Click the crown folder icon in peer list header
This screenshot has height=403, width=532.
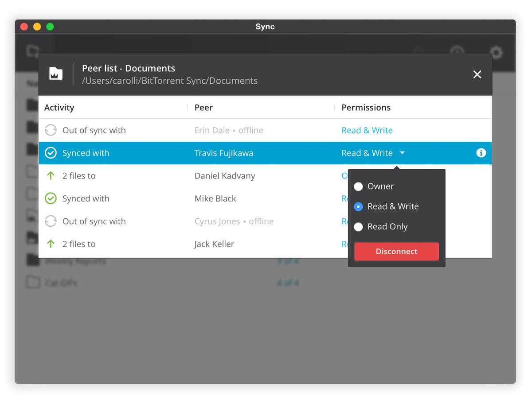coord(56,74)
